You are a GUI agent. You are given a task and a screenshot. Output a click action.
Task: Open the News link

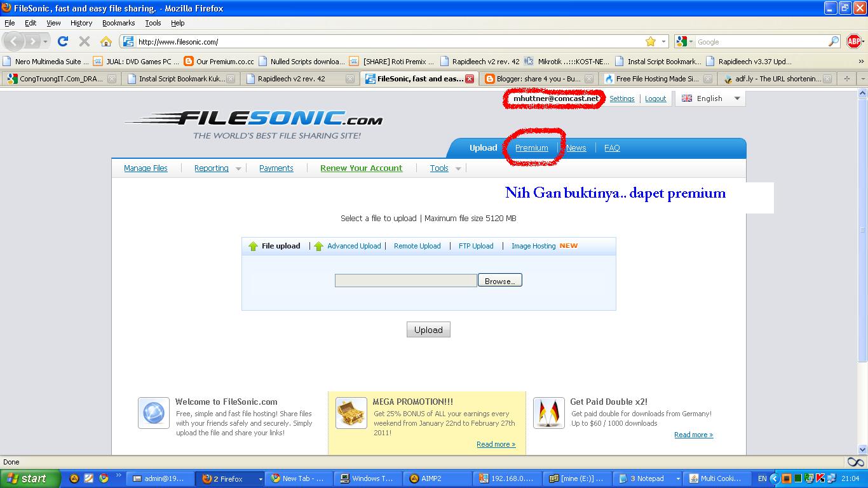576,148
